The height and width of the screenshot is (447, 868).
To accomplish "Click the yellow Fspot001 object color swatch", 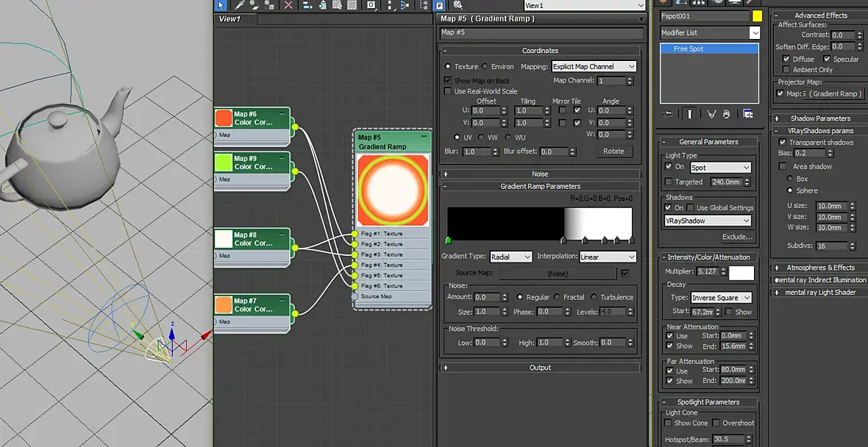I will click(x=757, y=17).
